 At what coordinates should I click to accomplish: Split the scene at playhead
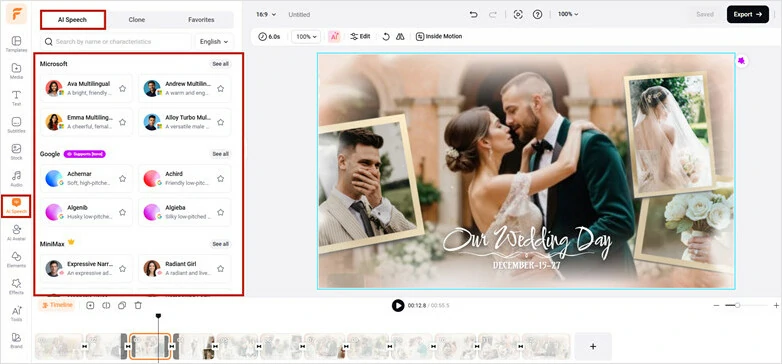point(106,305)
